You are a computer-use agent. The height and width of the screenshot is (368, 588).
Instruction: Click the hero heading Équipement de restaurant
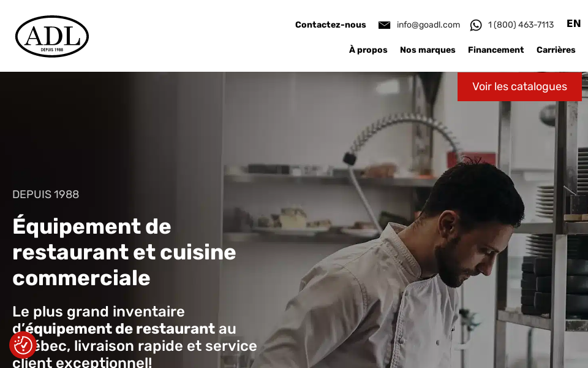pyautogui.click(x=124, y=252)
